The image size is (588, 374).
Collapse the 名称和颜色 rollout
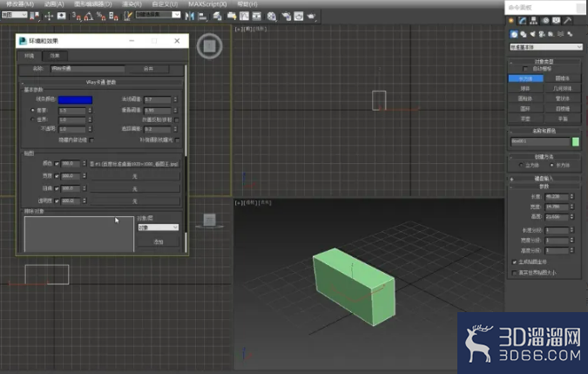[x=544, y=131]
